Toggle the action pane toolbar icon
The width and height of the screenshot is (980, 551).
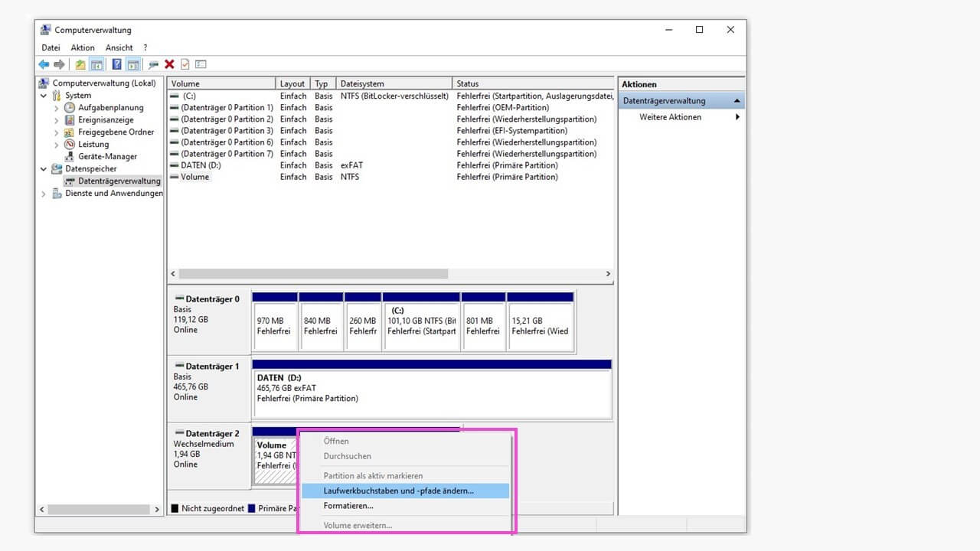(x=132, y=64)
